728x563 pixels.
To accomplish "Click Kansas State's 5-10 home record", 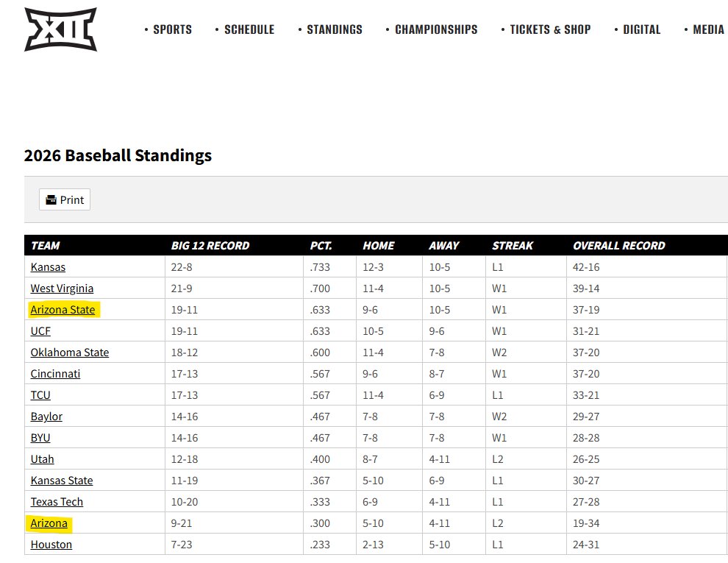I will point(373,481).
